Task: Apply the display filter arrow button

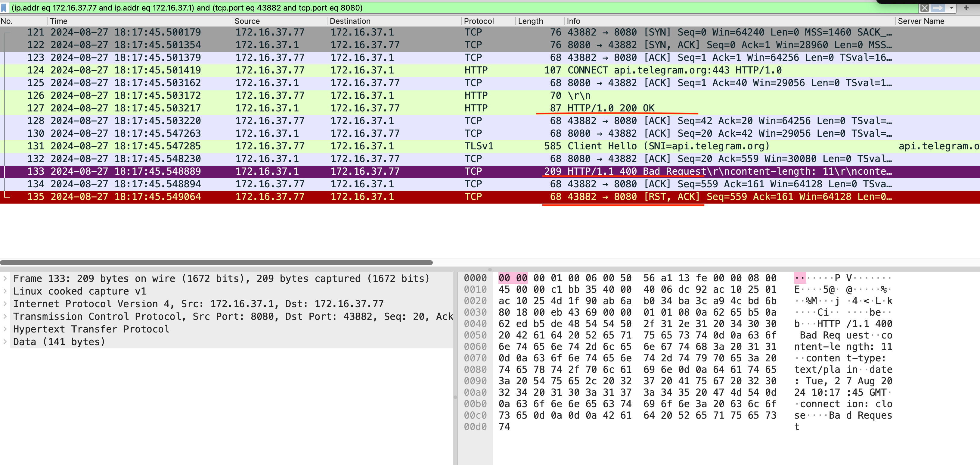Action: click(x=938, y=8)
